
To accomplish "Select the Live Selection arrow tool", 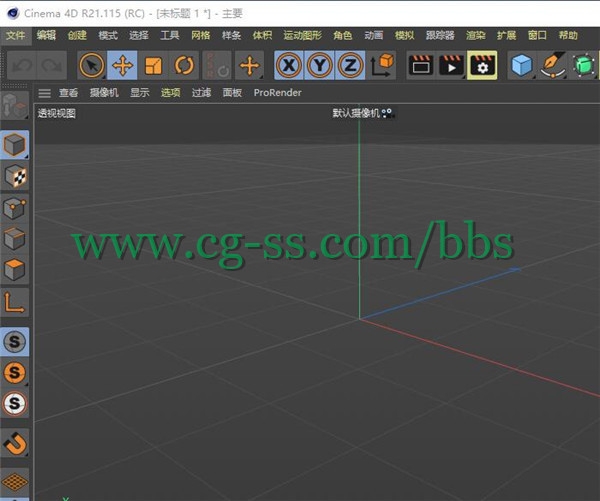I will 92,66.
